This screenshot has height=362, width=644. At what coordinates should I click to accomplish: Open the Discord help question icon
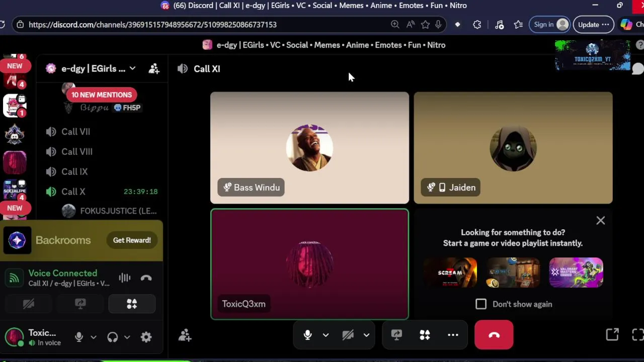(x=639, y=45)
